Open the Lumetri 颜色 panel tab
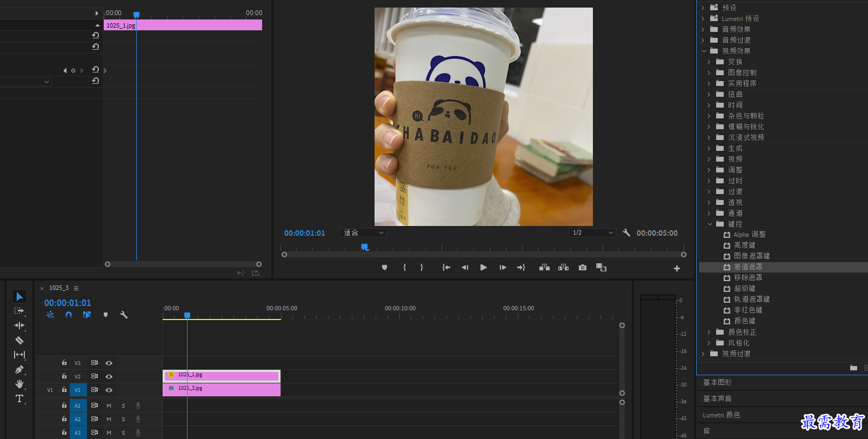 click(722, 415)
